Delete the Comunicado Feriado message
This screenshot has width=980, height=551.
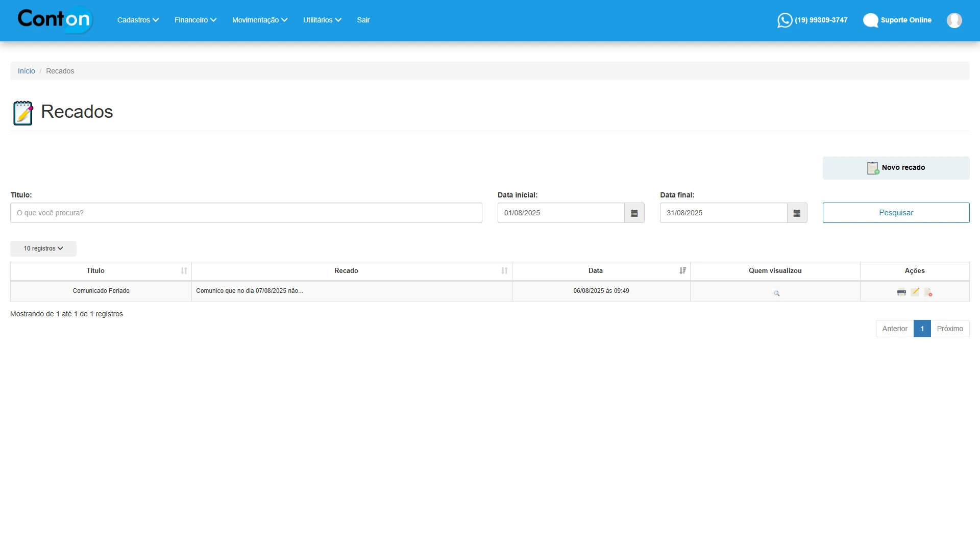click(928, 292)
